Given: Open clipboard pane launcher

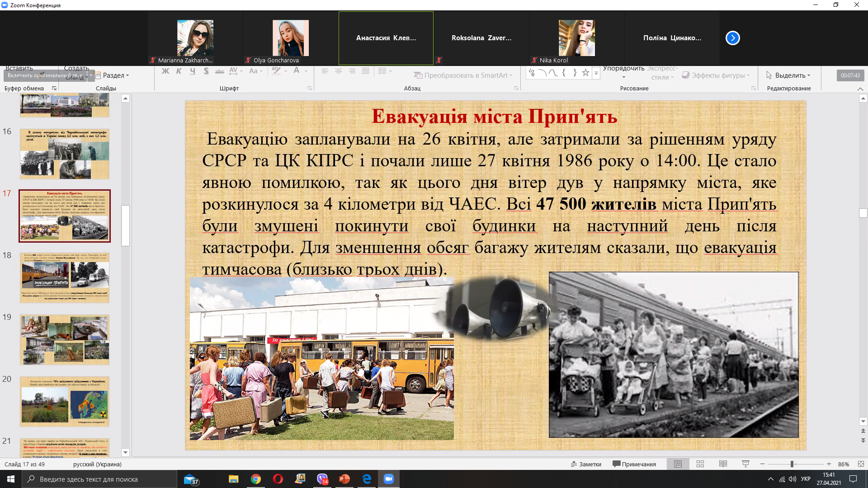Looking at the screenshot, I should [54, 88].
